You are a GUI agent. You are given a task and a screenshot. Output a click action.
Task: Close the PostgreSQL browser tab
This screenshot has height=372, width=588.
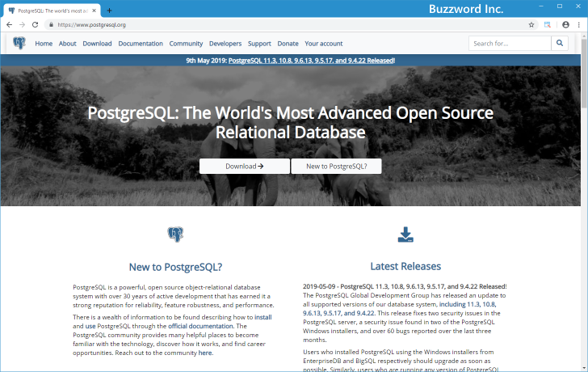[x=96, y=10]
